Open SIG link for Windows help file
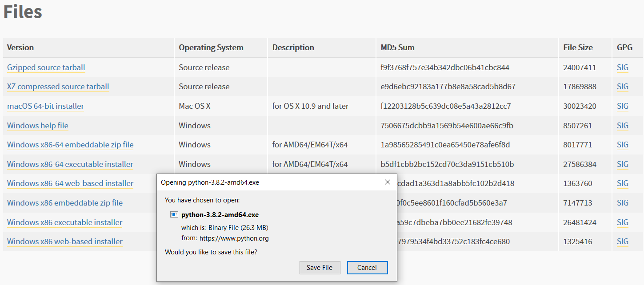This screenshot has height=285, width=644. click(x=623, y=126)
